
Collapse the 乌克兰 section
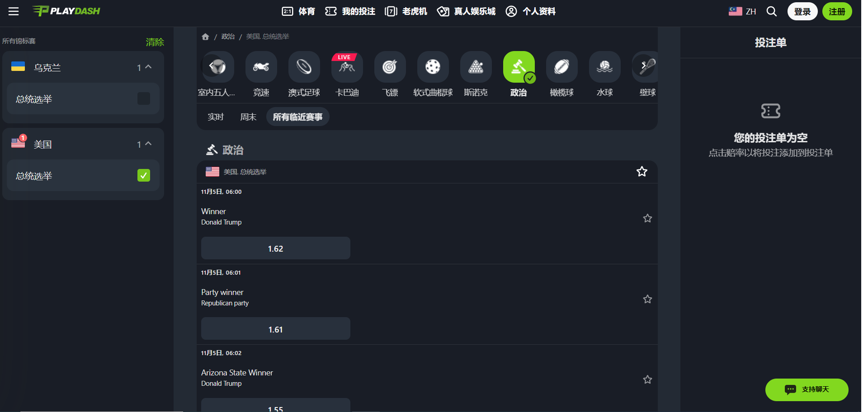click(x=148, y=67)
